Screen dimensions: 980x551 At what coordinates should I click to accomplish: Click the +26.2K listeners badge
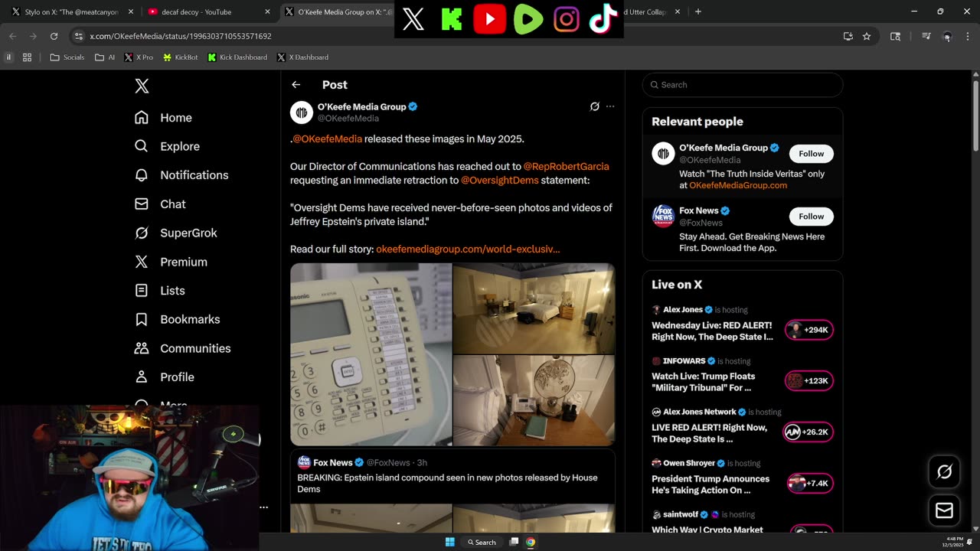point(808,432)
